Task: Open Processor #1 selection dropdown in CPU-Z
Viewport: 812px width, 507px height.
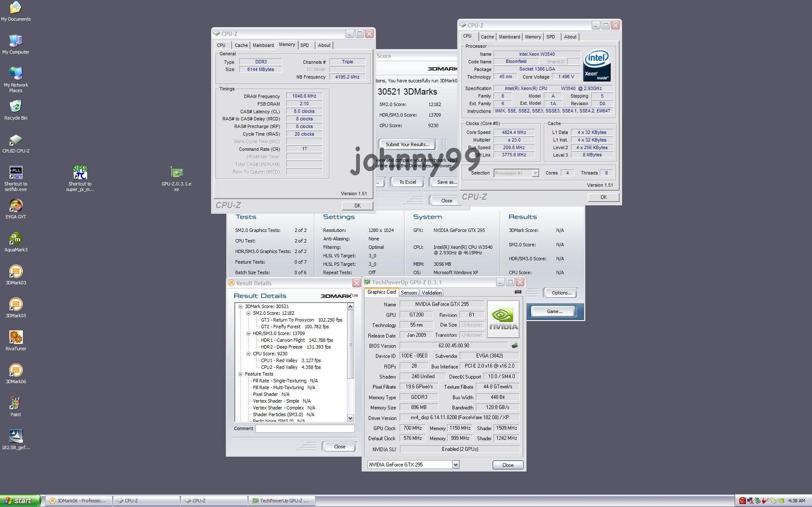Action: click(x=535, y=173)
